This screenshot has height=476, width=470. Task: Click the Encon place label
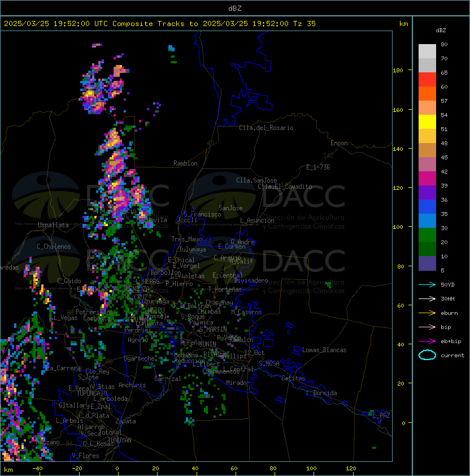(x=339, y=143)
